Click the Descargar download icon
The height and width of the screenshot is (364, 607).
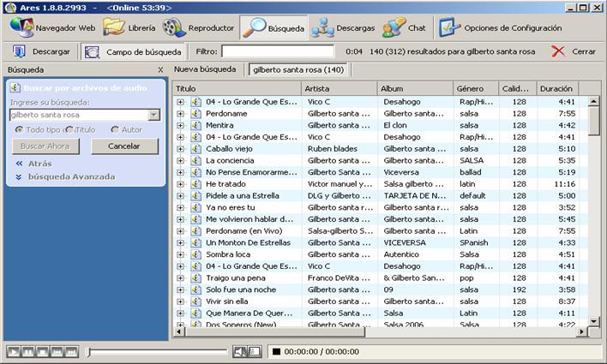tap(19, 51)
